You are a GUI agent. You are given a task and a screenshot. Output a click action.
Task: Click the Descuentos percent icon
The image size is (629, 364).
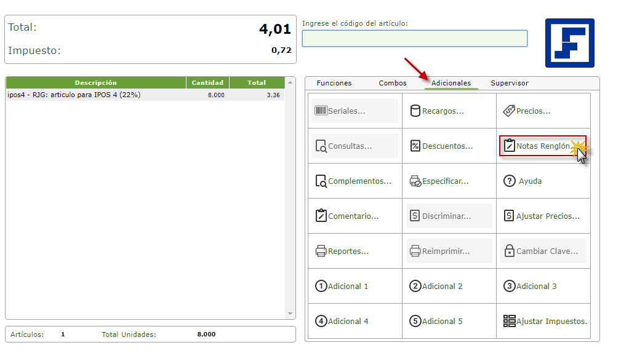(x=415, y=146)
